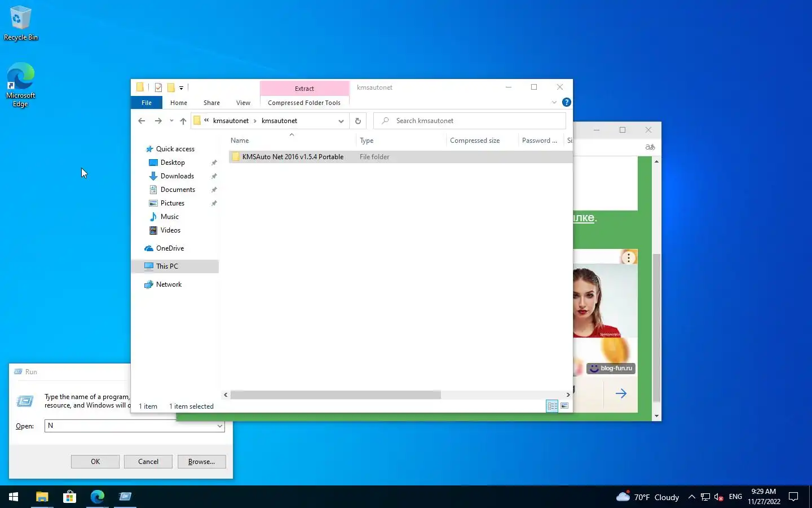Click the Open input field in Run

point(134,426)
